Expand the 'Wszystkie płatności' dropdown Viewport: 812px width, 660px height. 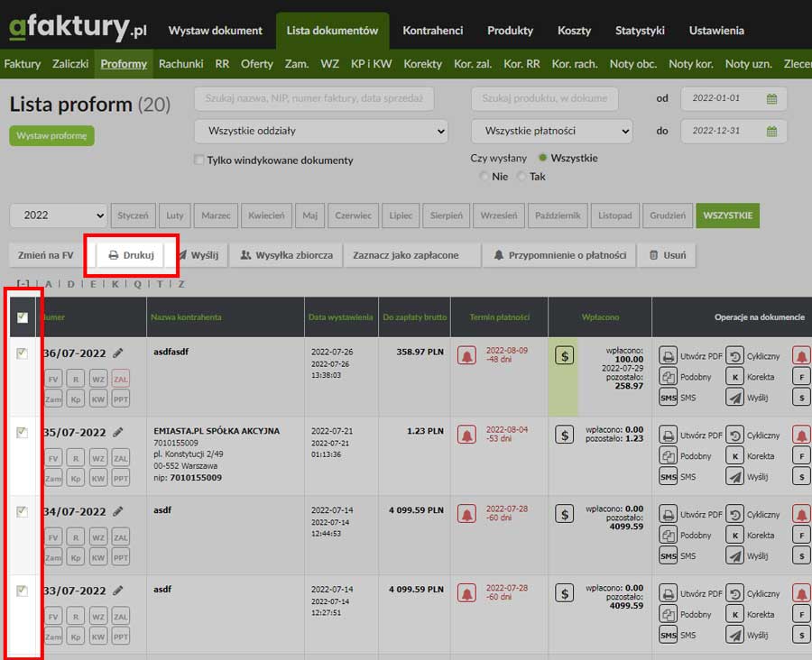coord(551,131)
